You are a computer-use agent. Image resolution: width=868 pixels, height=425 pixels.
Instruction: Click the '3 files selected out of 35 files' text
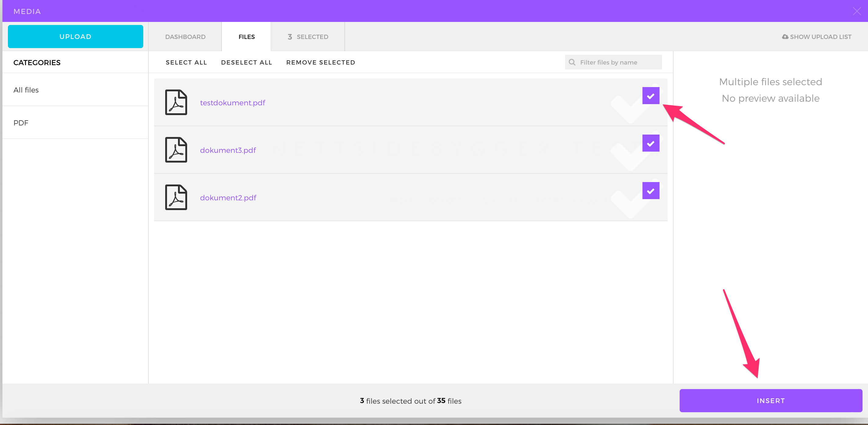click(411, 401)
